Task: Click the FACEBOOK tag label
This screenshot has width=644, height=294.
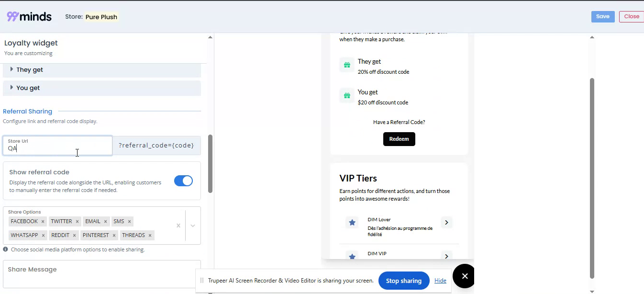Action: point(24,222)
